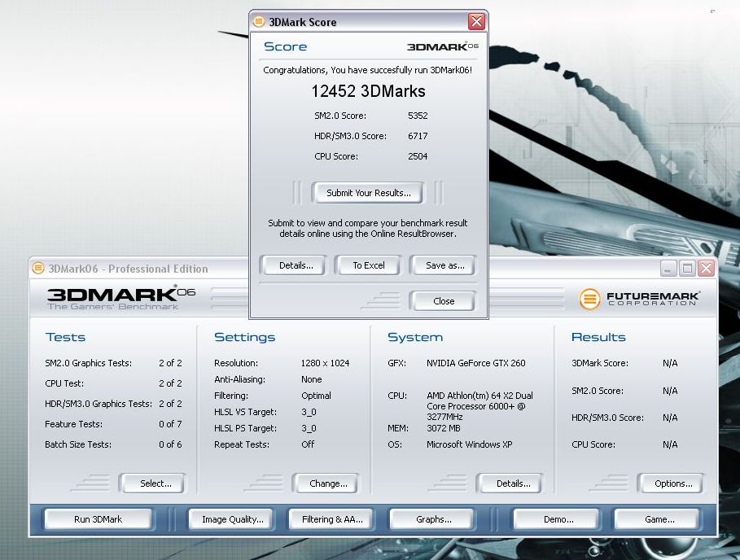Click OS value Microsoft Windows XP
Screen dimensions: 740x560
(x=469, y=444)
